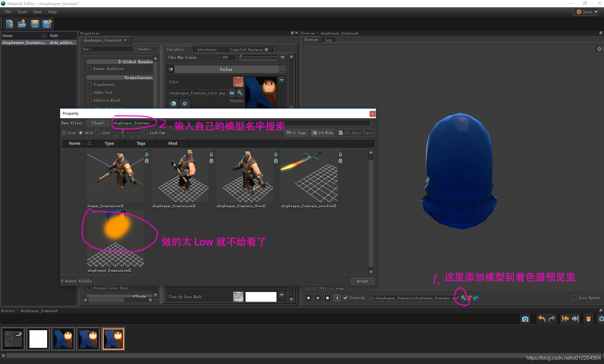Click the Cube Map Scalar slider
Viewport: 604px width, 364px height.
point(258,57)
